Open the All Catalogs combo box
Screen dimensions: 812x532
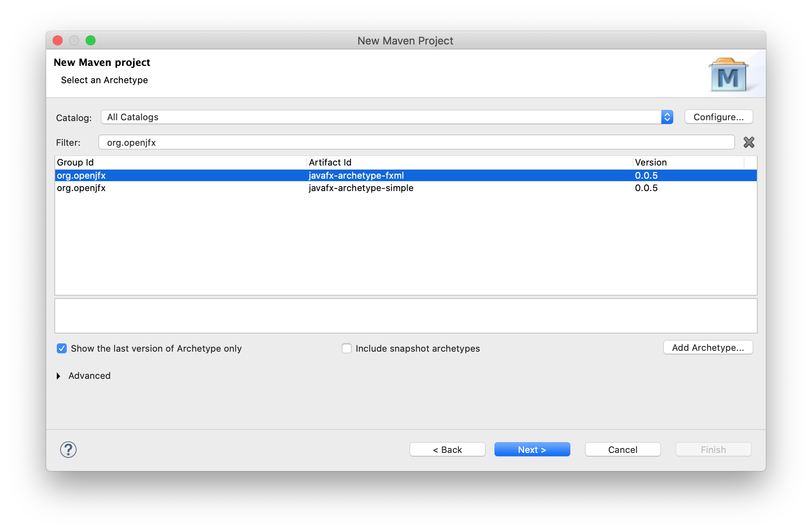coord(387,117)
